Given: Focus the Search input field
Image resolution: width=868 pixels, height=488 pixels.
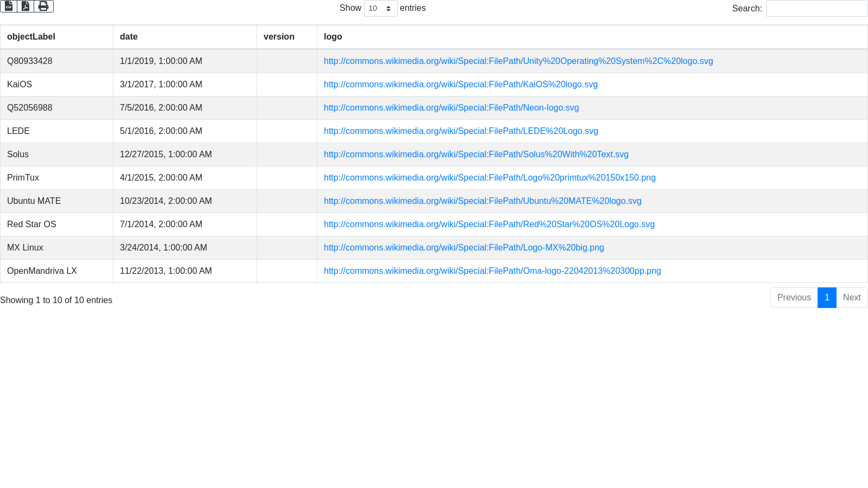Looking at the screenshot, I should click(x=816, y=9).
